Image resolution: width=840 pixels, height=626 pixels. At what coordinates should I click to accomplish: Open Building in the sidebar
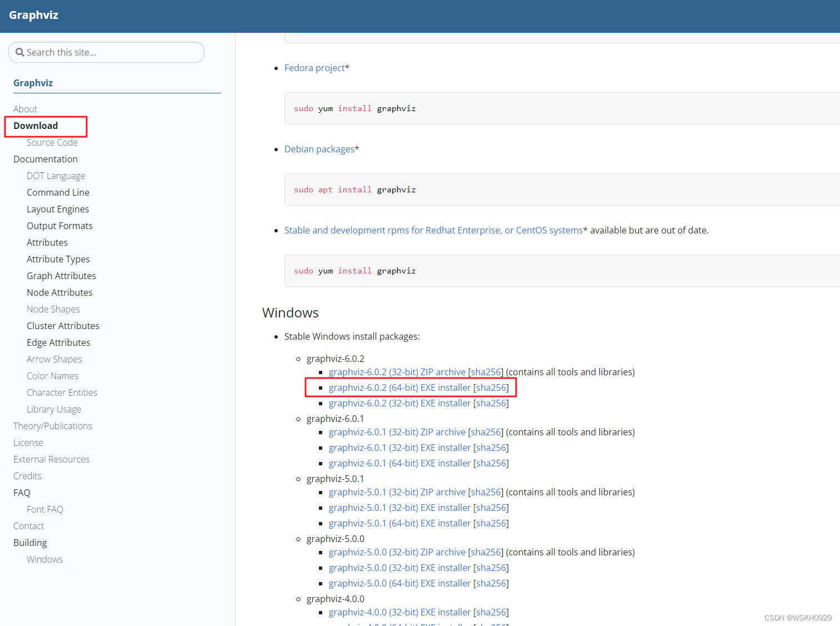pyautogui.click(x=31, y=543)
